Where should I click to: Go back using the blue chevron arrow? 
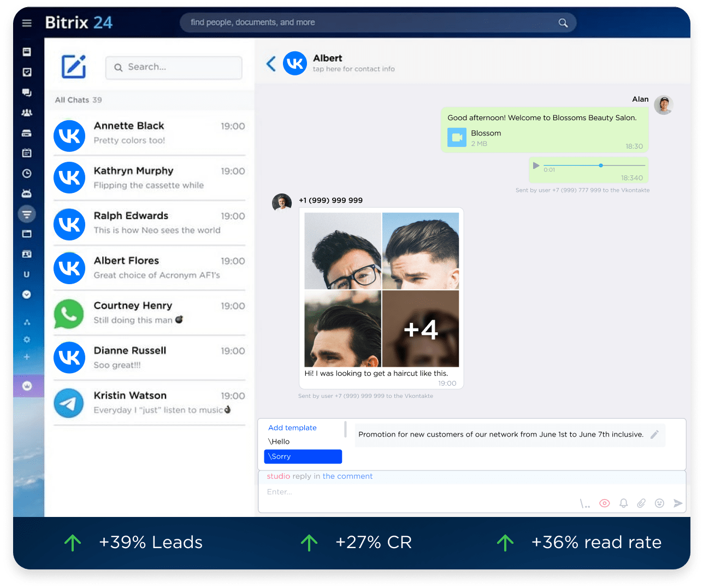271,64
